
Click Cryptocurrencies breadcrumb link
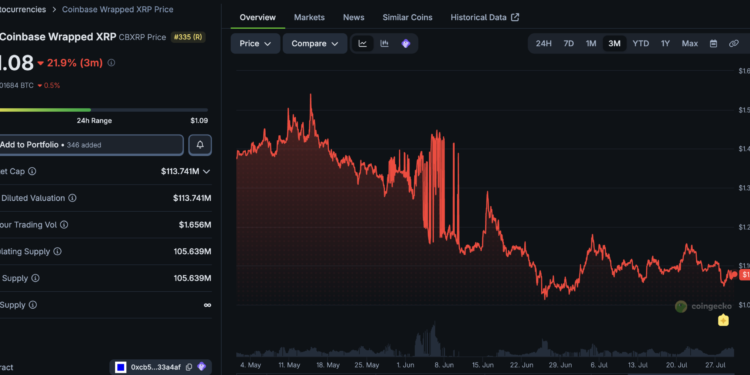(x=23, y=9)
